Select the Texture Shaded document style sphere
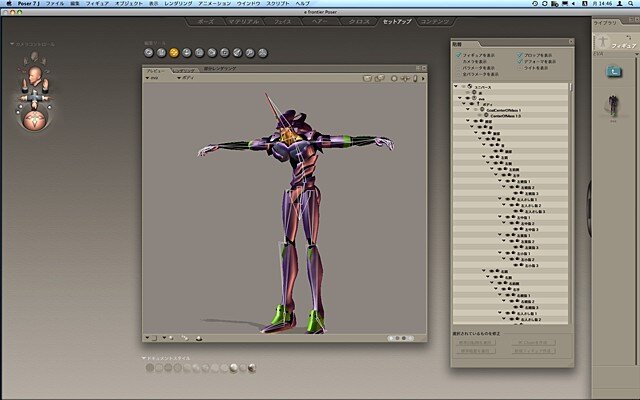Screen dimensions: 640x400 pos(252,368)
